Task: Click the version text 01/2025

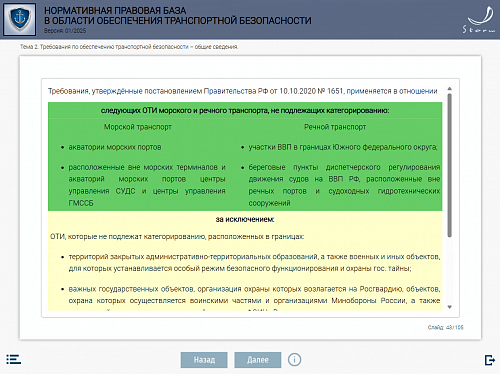Action: point(65,31)
